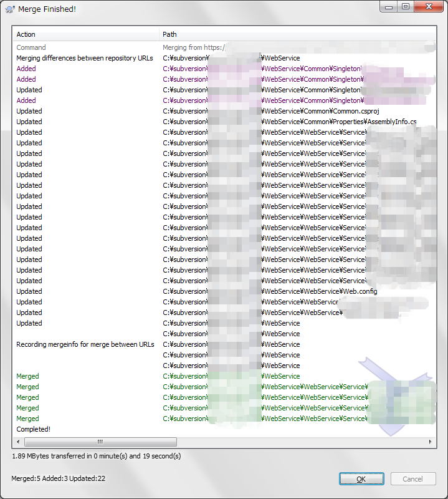Minimize the Merge Finished window
Screen dimensions: 448x499
(x=389, y=7)
